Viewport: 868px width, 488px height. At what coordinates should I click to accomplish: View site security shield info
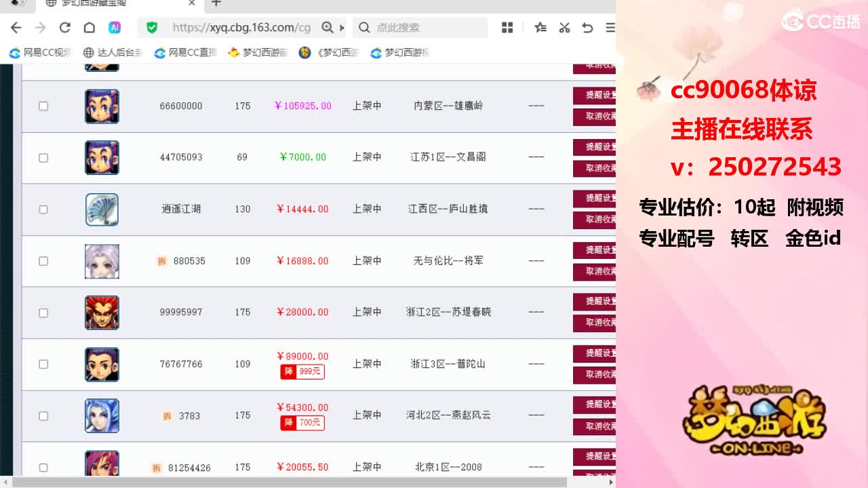click(152, 28)
